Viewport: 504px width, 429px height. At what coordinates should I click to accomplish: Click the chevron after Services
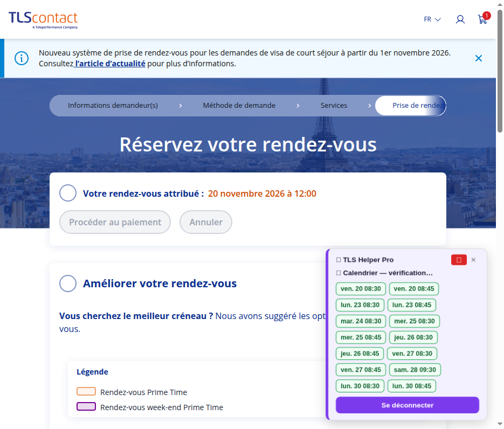(x=370, y=106)
